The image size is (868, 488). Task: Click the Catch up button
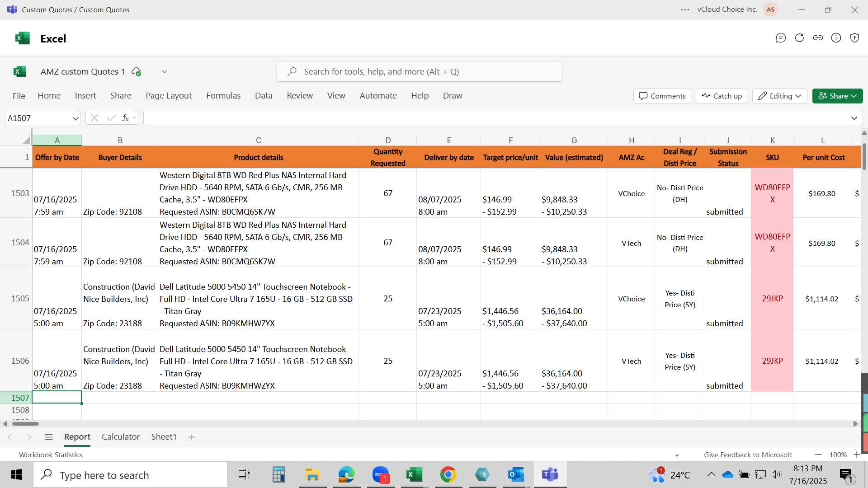722,96
